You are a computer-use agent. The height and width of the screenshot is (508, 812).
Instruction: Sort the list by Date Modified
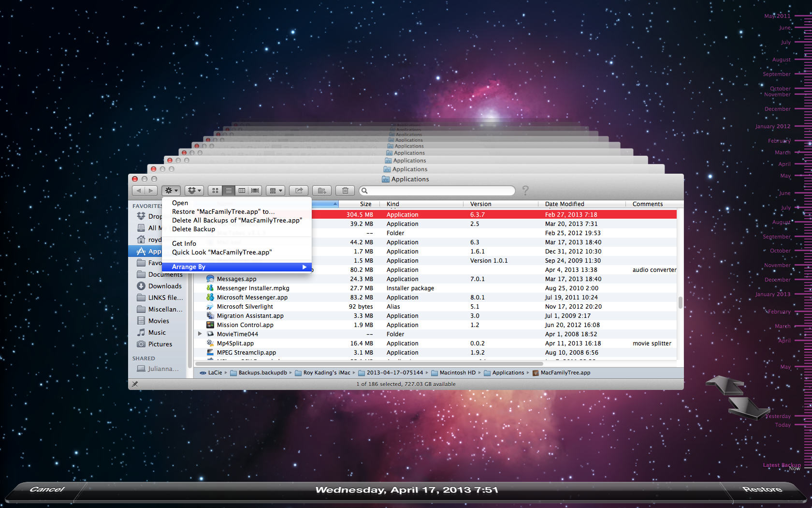582,204
